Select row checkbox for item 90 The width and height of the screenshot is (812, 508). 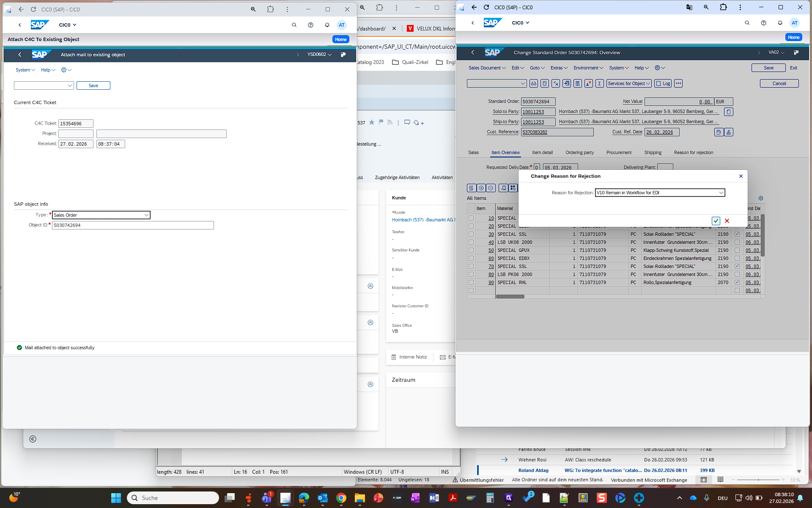(x=471, y=282)
